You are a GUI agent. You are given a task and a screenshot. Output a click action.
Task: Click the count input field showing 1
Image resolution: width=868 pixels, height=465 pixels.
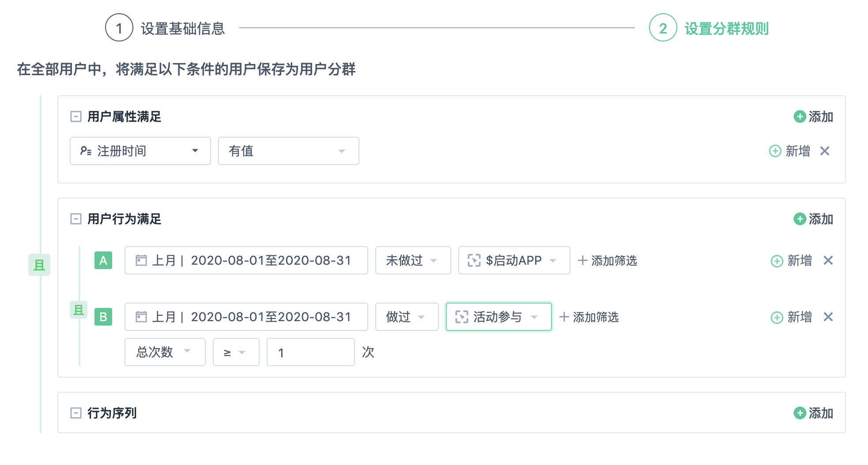pos(311,352)
